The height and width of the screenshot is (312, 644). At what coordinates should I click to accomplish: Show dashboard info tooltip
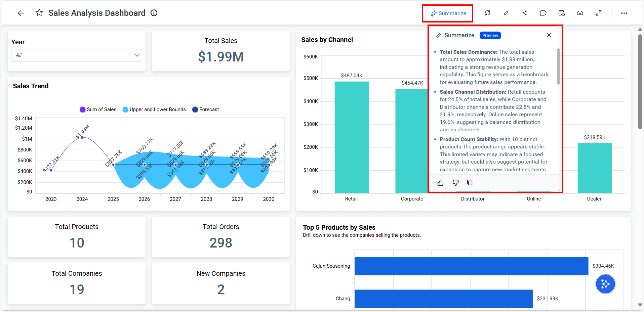154,13
